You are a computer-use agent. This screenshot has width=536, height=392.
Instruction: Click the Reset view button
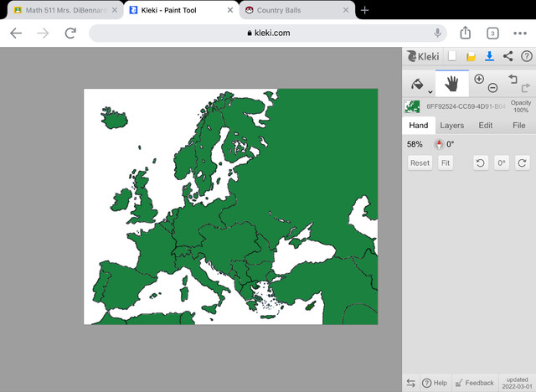[x=420, y=163]
